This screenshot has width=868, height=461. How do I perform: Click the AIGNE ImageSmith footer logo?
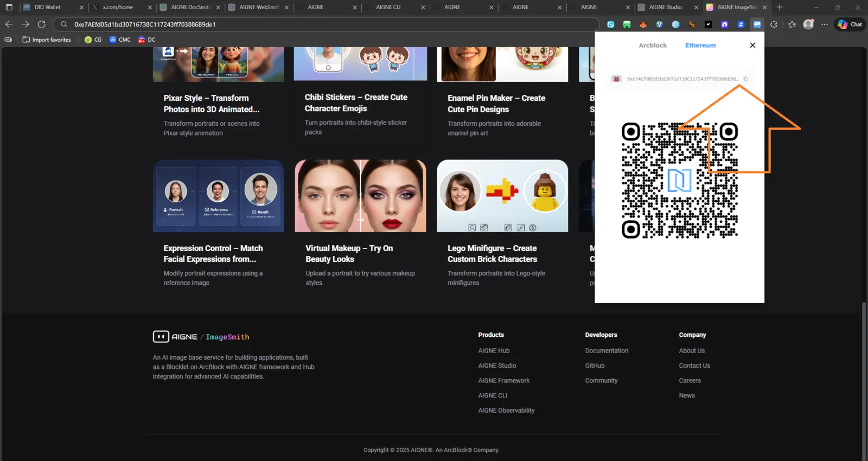(x=201, y=337)
